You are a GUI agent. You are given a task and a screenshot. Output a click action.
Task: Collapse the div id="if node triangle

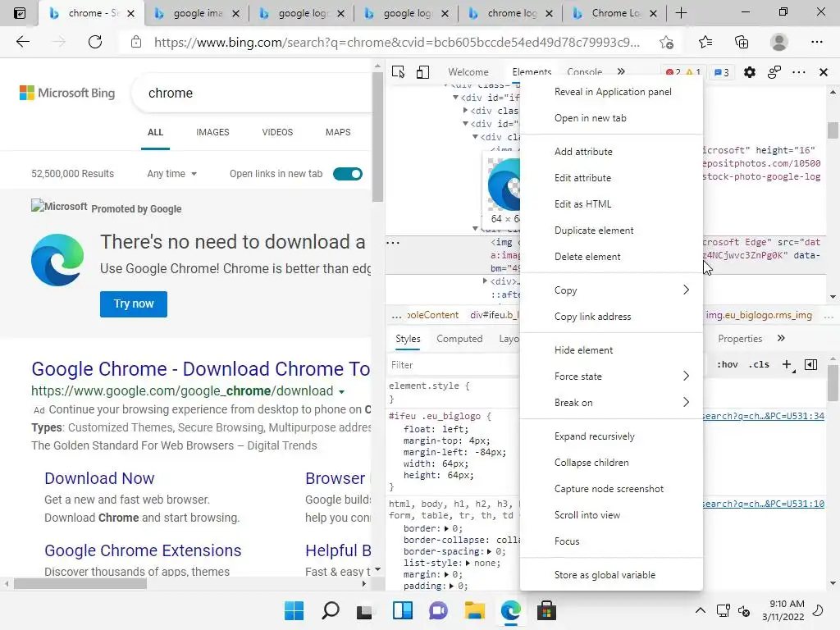pos(455,98)
